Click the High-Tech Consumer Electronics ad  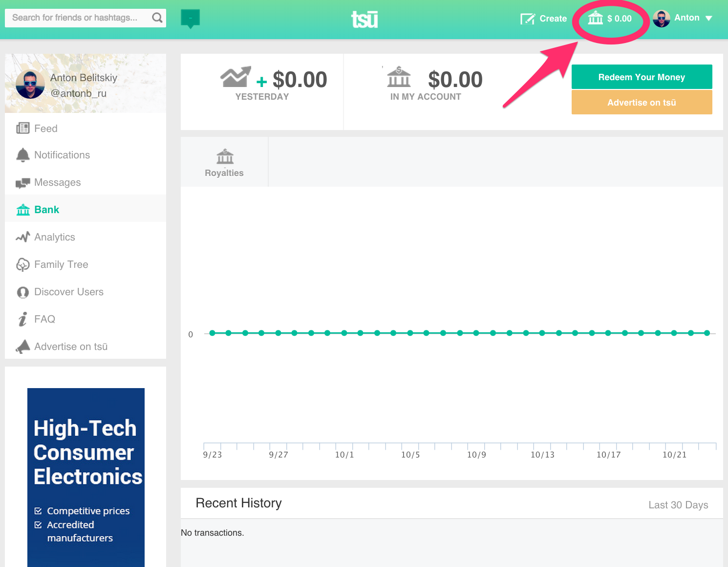coord(86,478)
